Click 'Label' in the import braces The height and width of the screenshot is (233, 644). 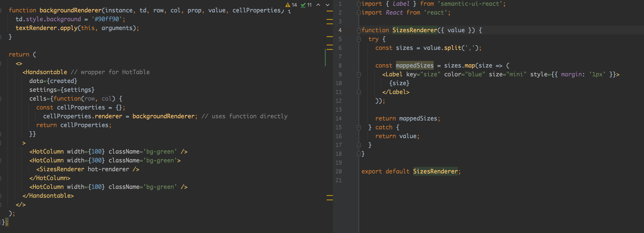coord(401,4)
